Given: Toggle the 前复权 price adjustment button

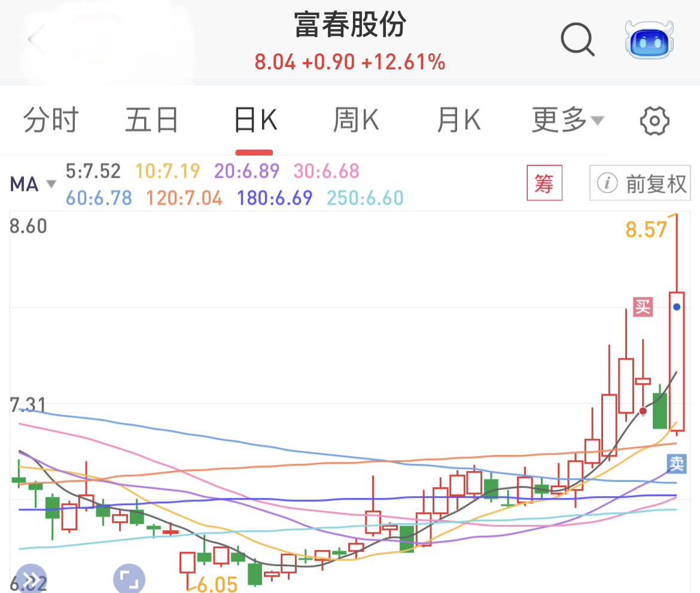Looking at the screenshot, I should [x=640, y=183].
